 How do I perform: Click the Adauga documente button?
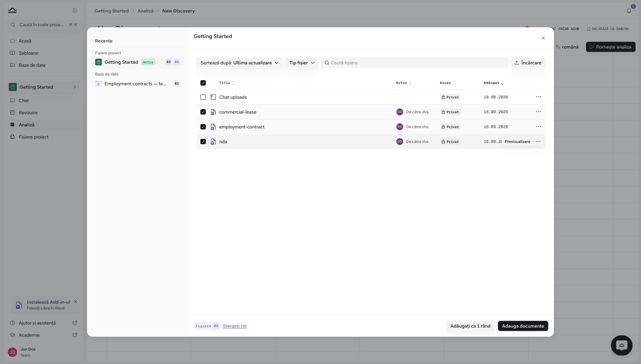coord(523,326)
